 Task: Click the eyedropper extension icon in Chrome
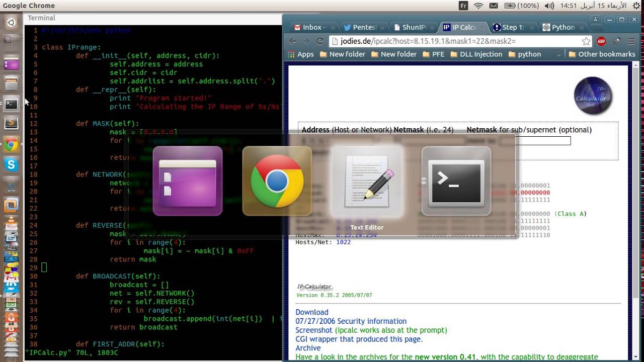616,41
